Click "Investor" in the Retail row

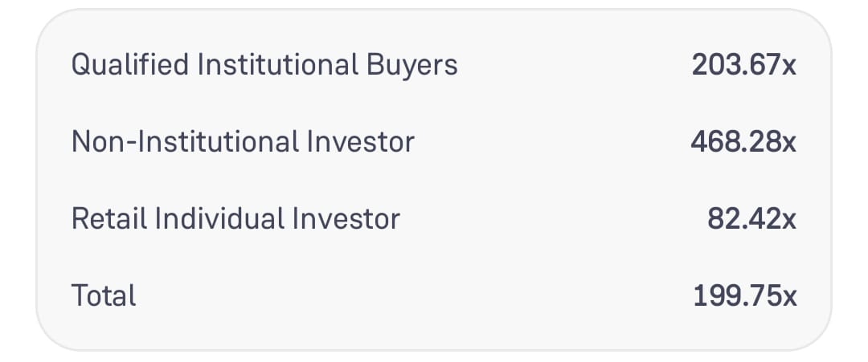tap(346, 218)
